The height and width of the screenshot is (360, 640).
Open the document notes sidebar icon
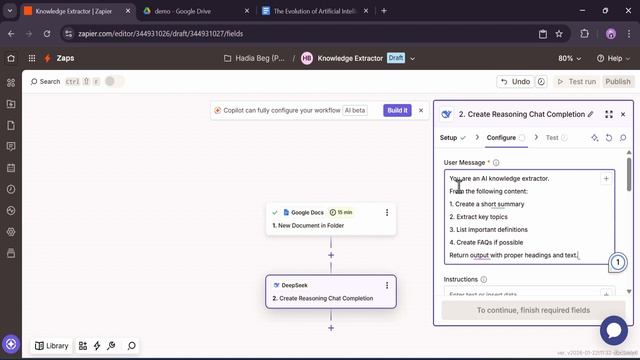(x=11, y=125)
